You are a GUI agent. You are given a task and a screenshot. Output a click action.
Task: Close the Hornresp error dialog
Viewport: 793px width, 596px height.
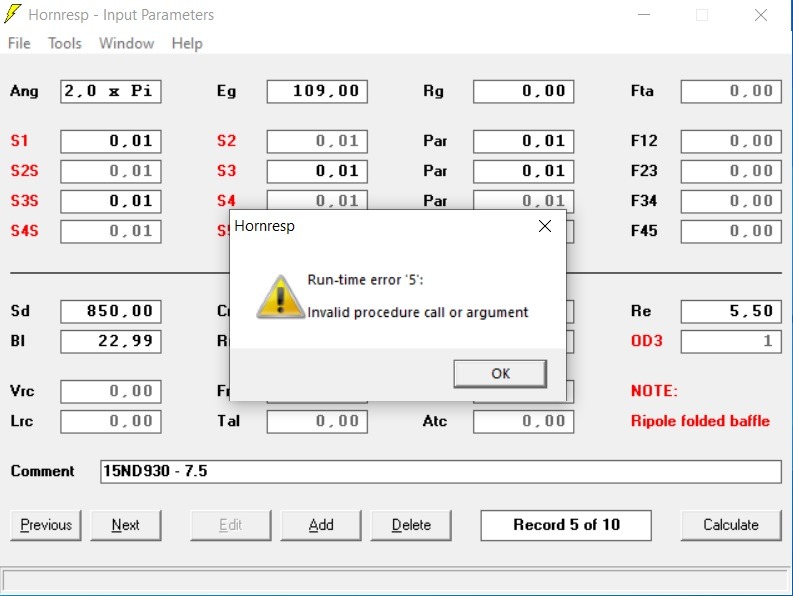point(545,226)
